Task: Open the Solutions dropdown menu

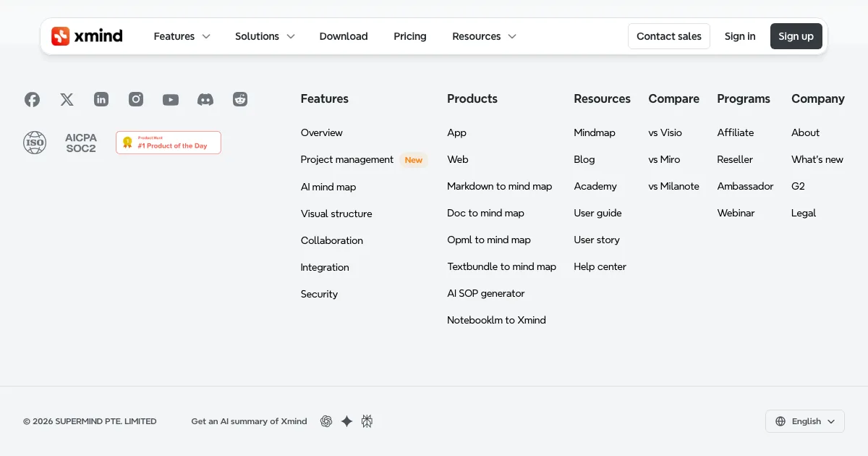Action: 265,36
